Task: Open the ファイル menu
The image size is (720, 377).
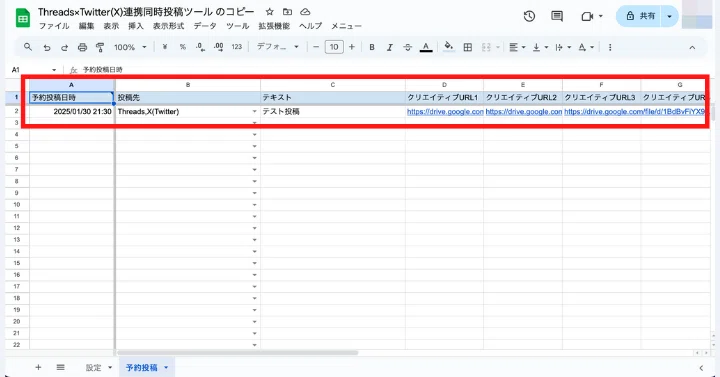Action: [54, 26]
